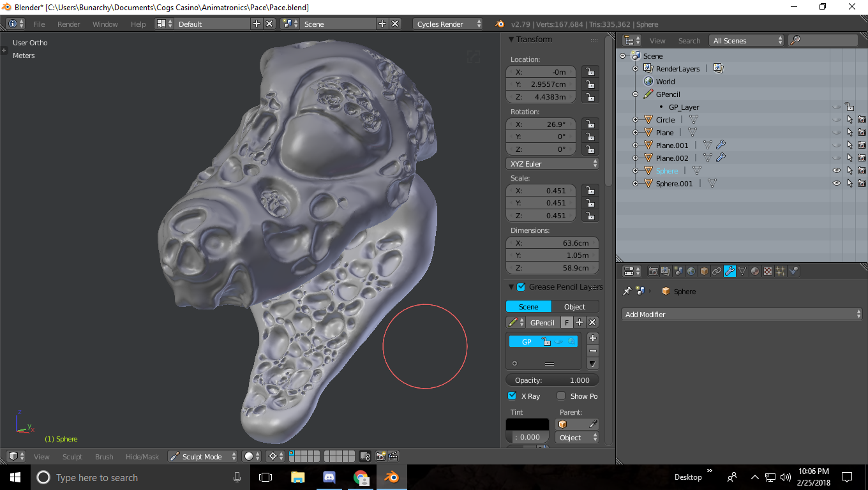The width and height of the screenshot is (868, 490).
Task: Open the Add Modifier dropdown
Action: pos(742,314)
